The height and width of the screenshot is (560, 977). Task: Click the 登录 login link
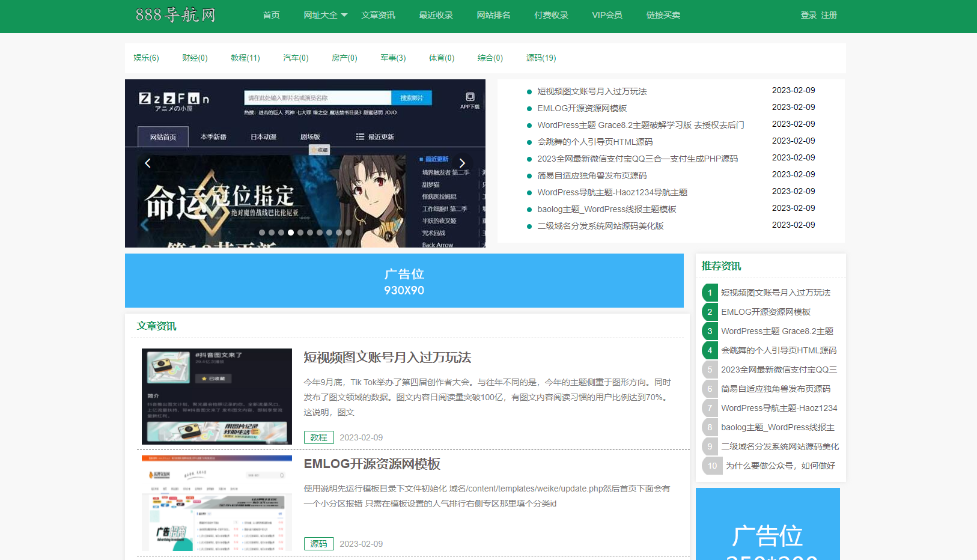[808, 15]
